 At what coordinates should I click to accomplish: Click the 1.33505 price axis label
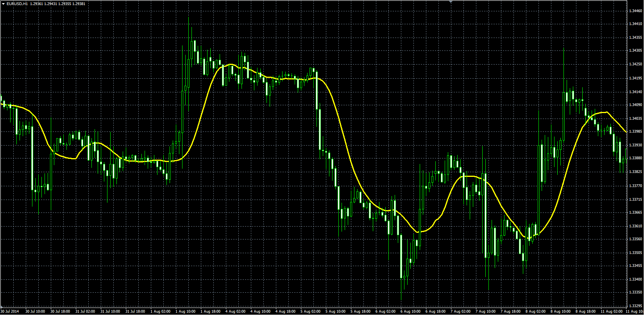point(636,253)
